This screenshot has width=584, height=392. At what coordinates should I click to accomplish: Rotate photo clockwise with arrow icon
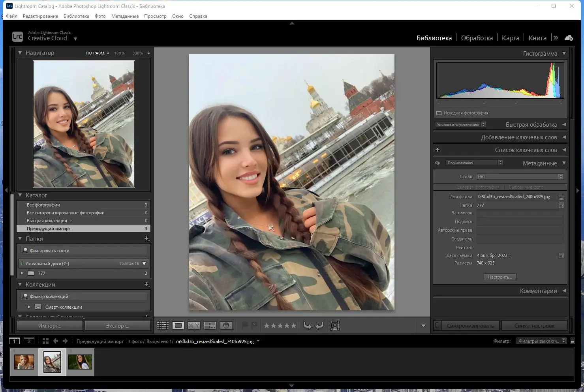click(x=319, y=326)
